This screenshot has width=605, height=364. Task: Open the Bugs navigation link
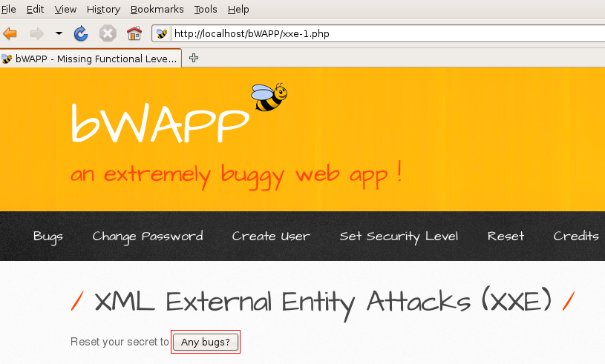coord(48,236)
